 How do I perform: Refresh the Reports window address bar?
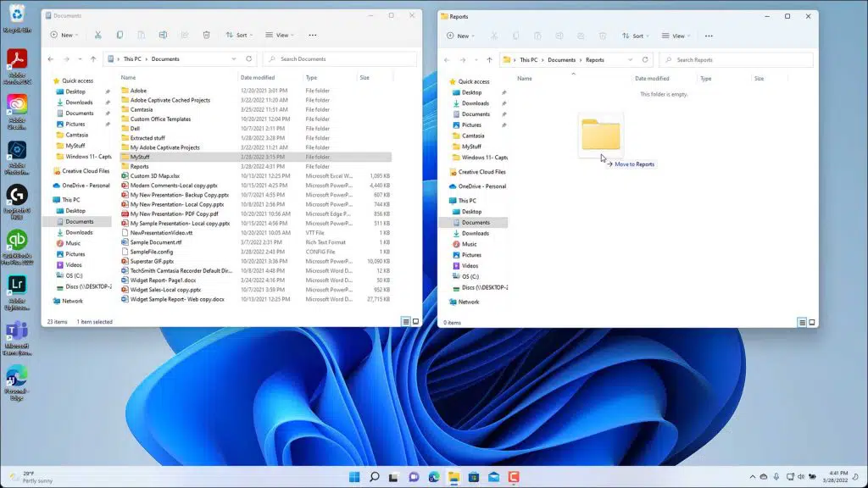click(645, 60)
